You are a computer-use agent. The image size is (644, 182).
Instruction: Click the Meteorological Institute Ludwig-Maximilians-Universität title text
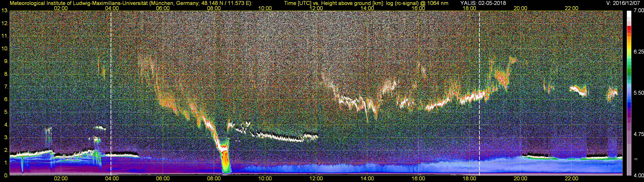(131, 3)
